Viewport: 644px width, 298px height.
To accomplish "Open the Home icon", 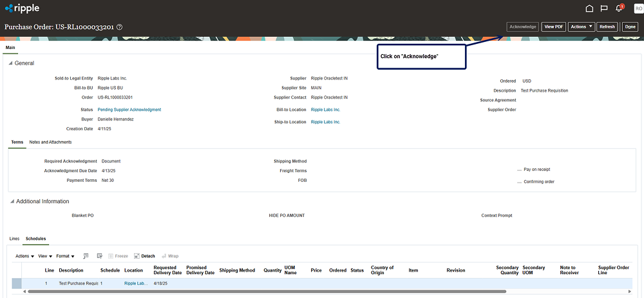I will (589, 8).
